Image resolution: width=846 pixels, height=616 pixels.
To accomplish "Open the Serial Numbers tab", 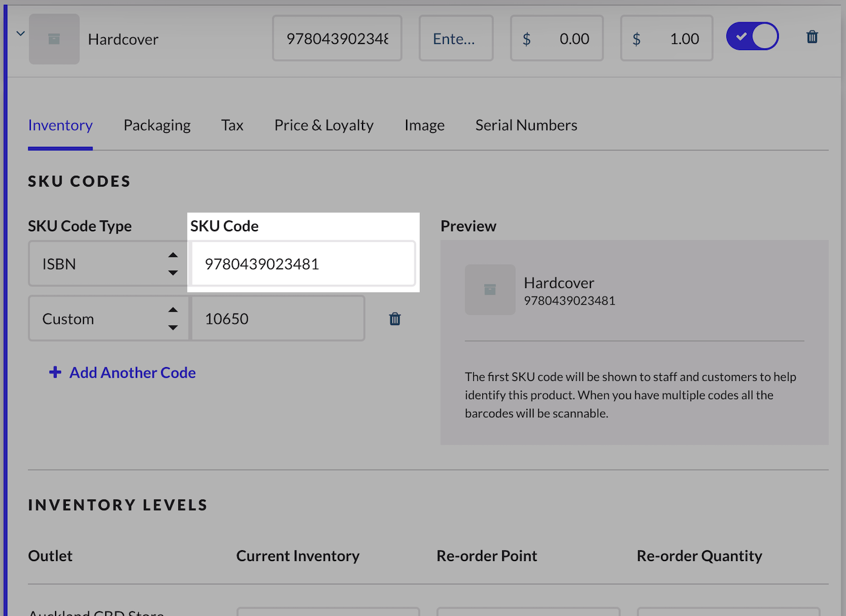I will click(x=526, y=125).
